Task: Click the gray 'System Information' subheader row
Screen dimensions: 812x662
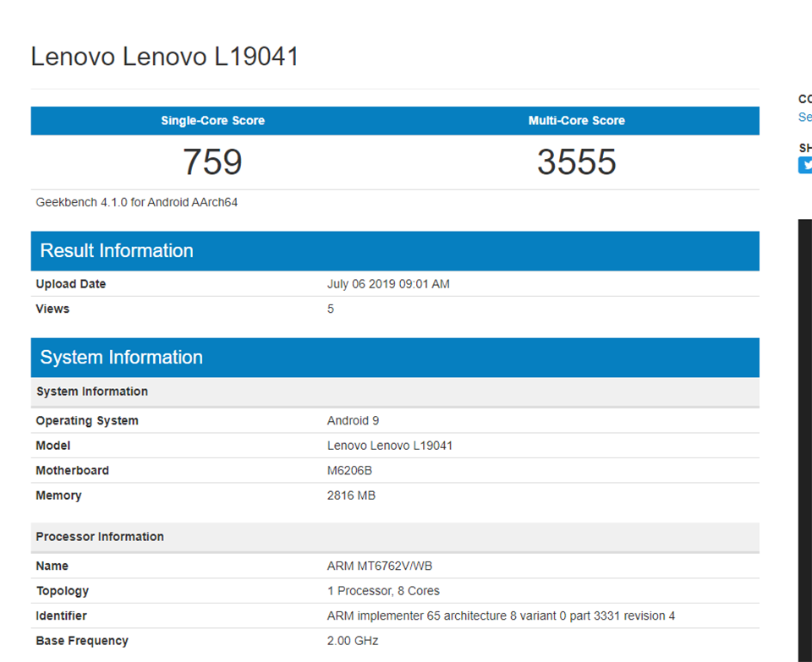Action: click(x=395, y=391)
